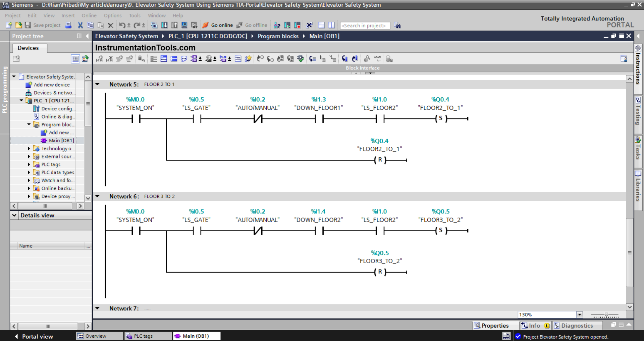Undo the last action

click(x=122, y=25)
